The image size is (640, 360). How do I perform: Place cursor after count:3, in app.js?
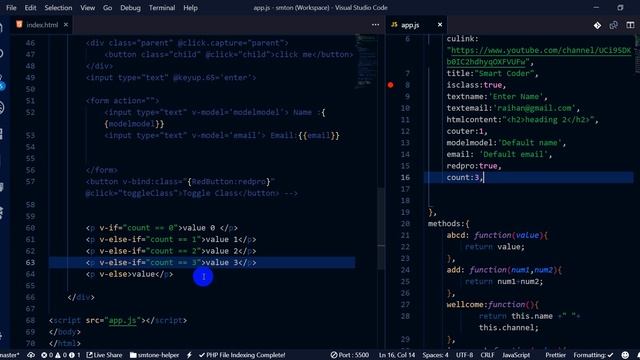(x=484, y=178)
